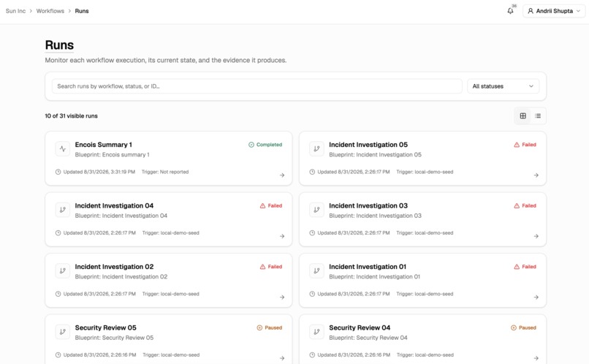Click the Incident Investigation 03 branch icon

tap(316, 210)
